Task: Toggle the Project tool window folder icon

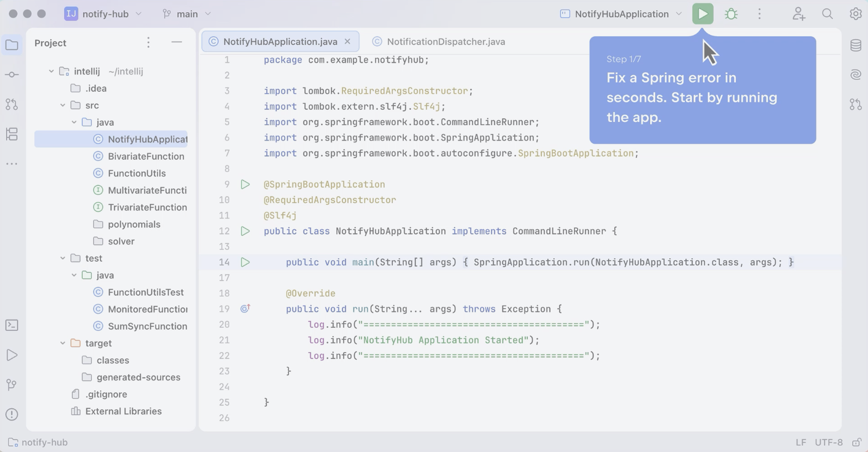Action: point(12,45)
